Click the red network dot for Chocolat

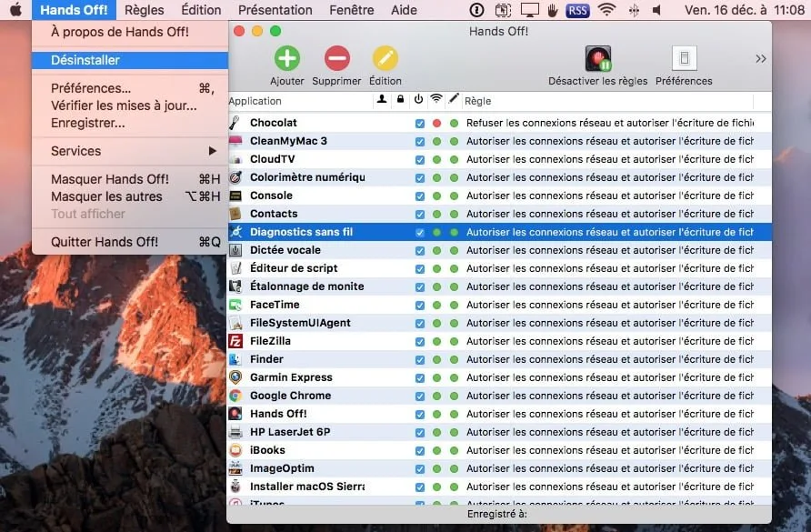pos(436,123)
